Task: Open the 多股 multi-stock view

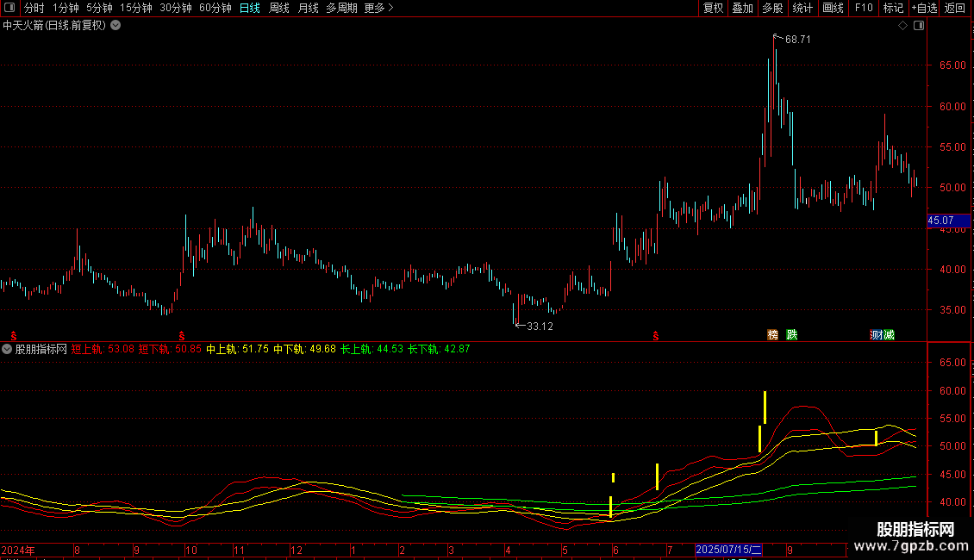Action: (x=772, y=8)
